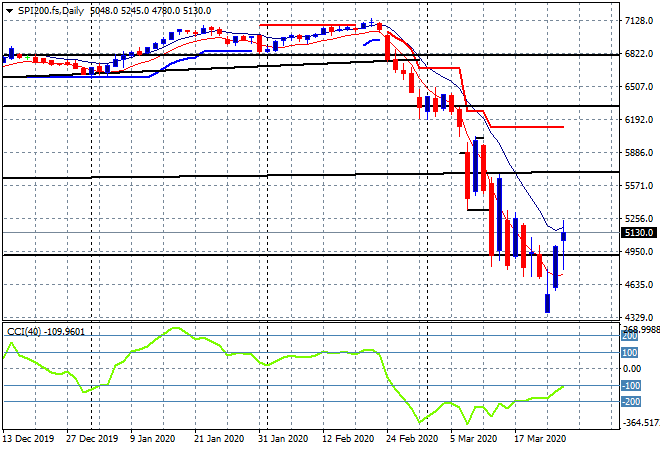Select the CCI(40) -109.9601 indicator label
The width and height of the screenshot is (660, 450).
tap(46, 332)
